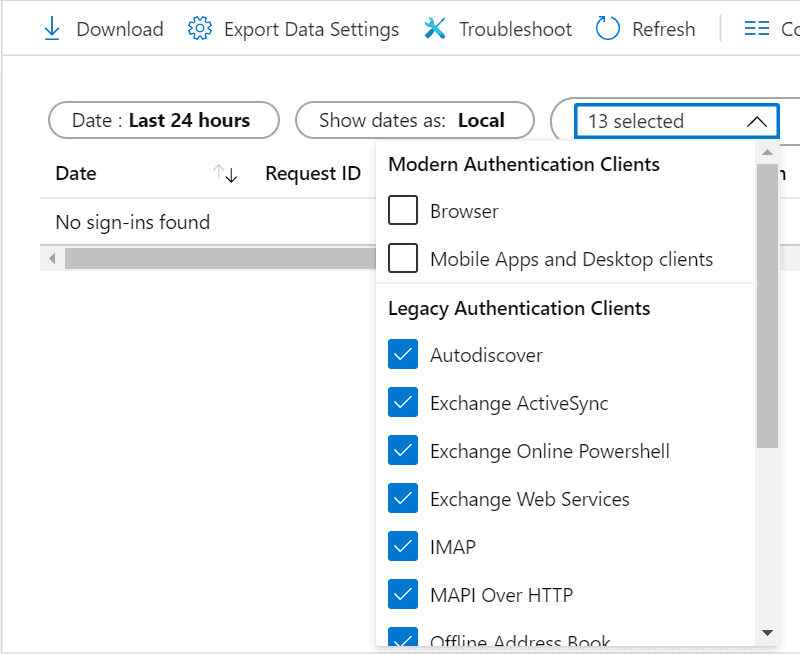Click the No sign-ins found message
The height and width of the screenshot is (654, 800).
(133, 222)
